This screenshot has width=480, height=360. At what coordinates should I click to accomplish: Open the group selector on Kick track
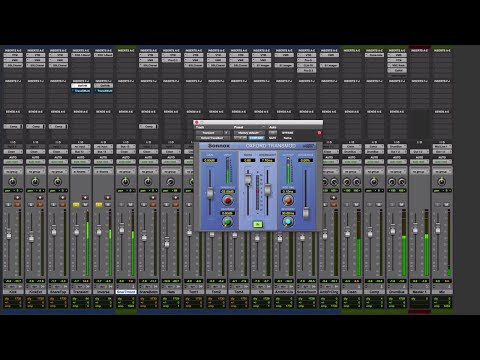point(12,171)
